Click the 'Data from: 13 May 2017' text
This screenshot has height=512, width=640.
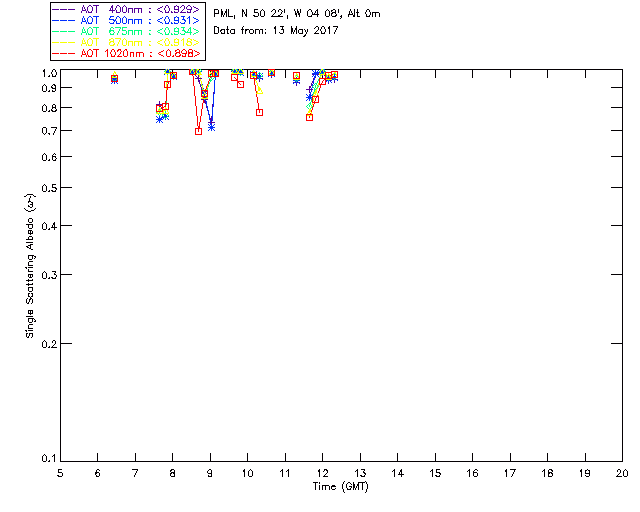276,31
